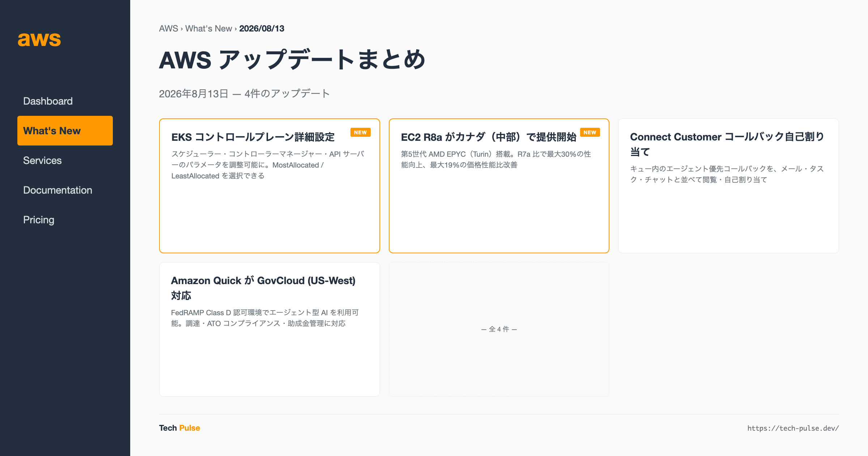Click the EKS card description about MostAllocated
This screenshot has width=868, height=456.
coord(268,165)
